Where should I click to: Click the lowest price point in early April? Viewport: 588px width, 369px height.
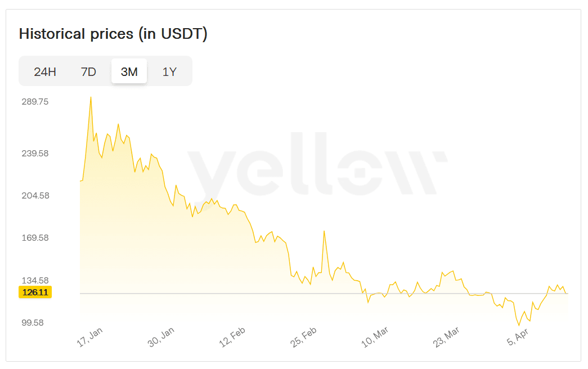point(519,325)
